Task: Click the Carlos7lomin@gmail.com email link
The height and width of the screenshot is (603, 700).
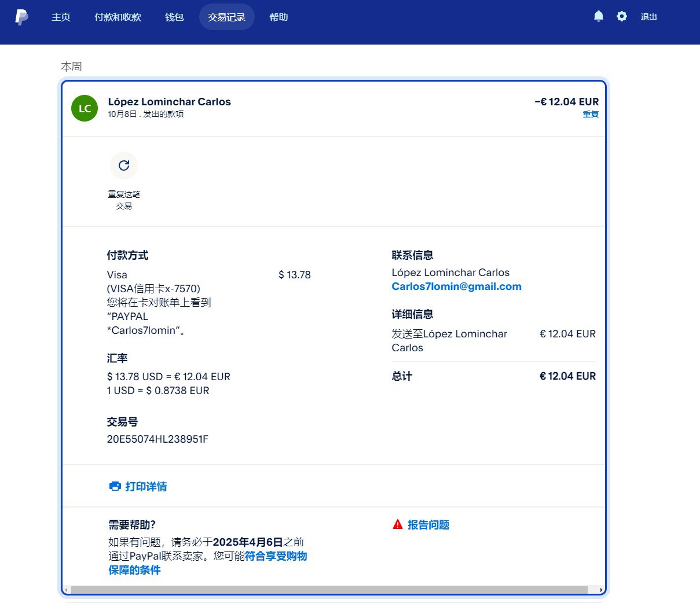Action: pyautogui.click(x=456, y=286)
